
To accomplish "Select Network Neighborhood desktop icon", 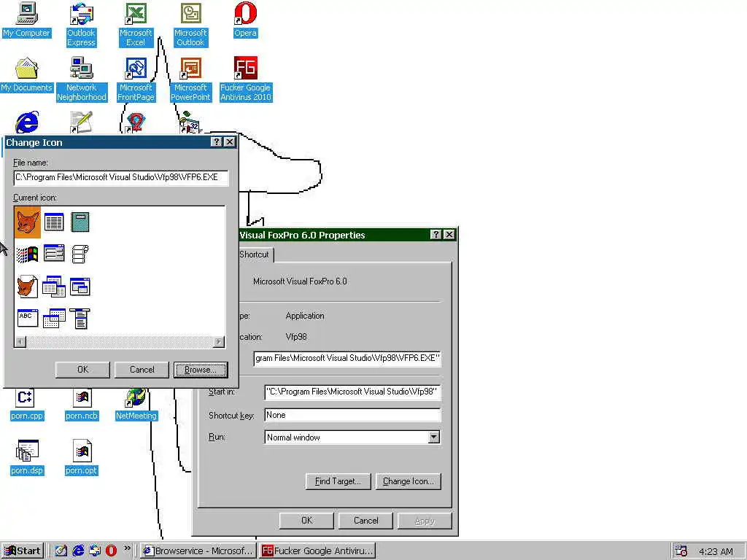I will (82, 79).
